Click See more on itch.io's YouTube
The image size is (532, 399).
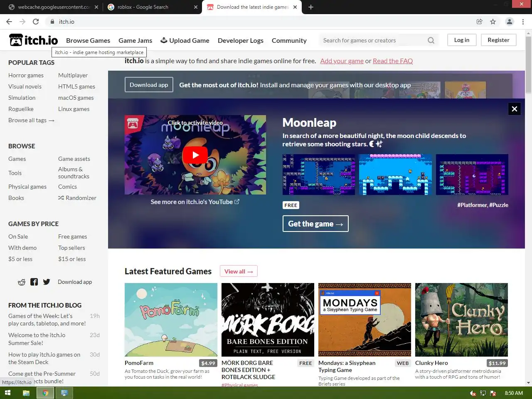point(195,202)
